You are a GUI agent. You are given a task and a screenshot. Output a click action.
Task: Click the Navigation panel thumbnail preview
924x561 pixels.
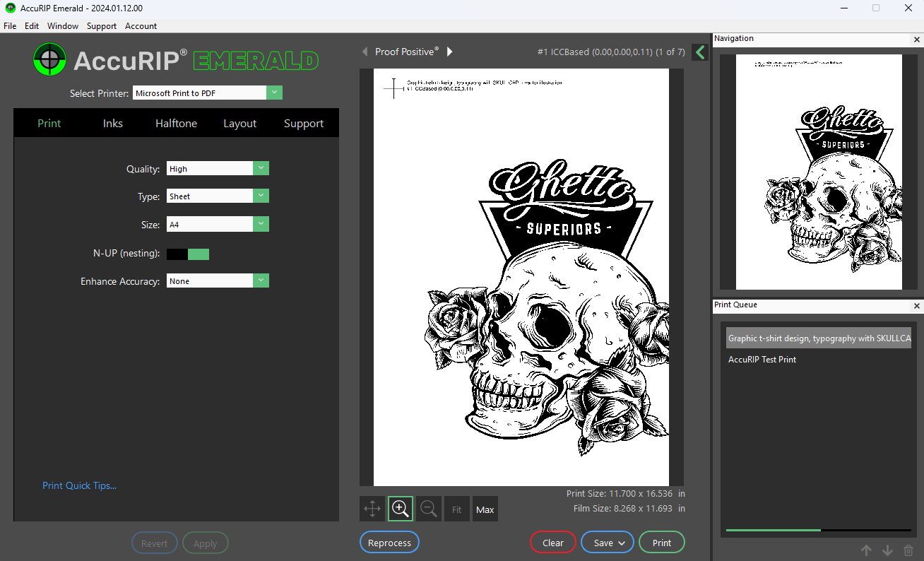819,172
